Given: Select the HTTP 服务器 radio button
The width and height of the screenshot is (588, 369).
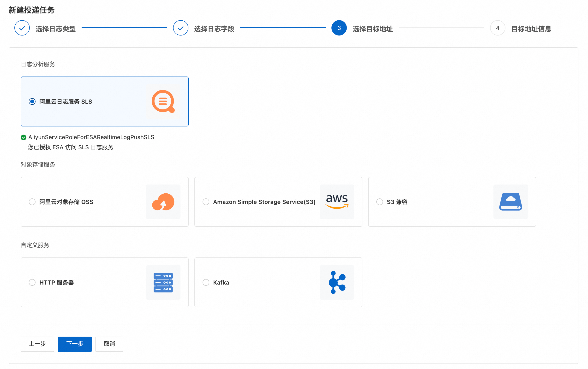Looking at the screenshot, I should [32, 282].
